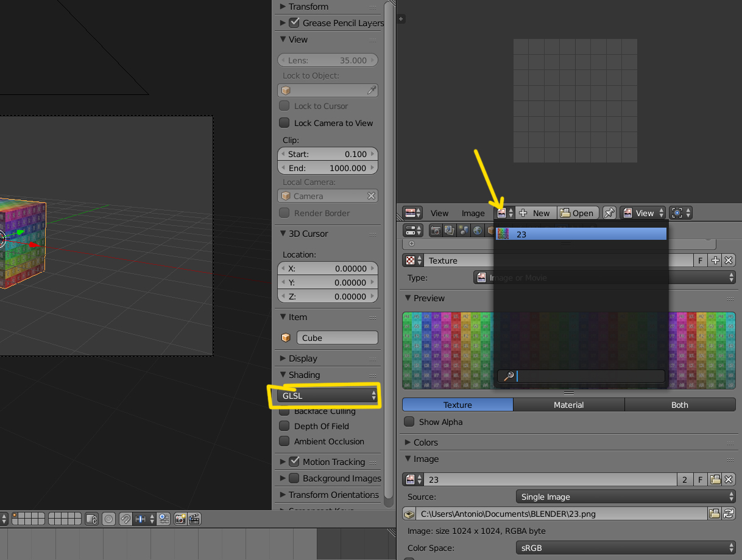
Task: Click the pack image icon beside filepath
Action: coord(409,514)
